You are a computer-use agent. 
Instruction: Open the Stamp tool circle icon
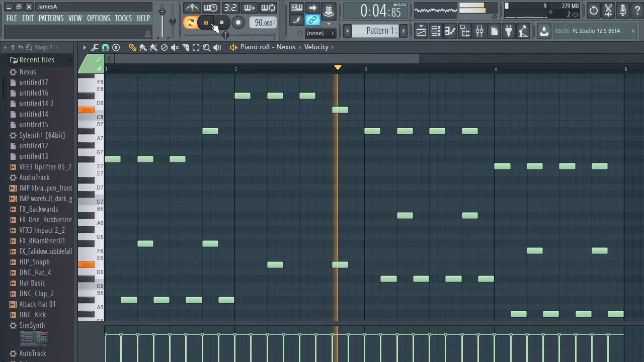coord(116,47)
